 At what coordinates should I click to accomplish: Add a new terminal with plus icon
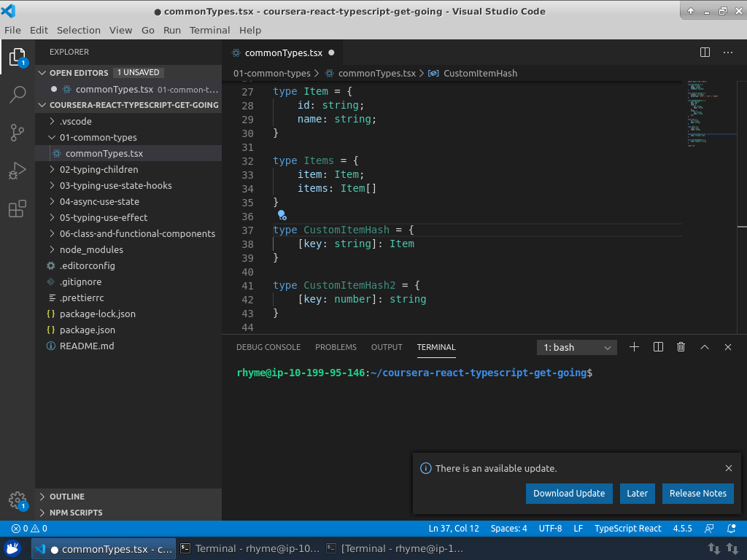point(634,347)
